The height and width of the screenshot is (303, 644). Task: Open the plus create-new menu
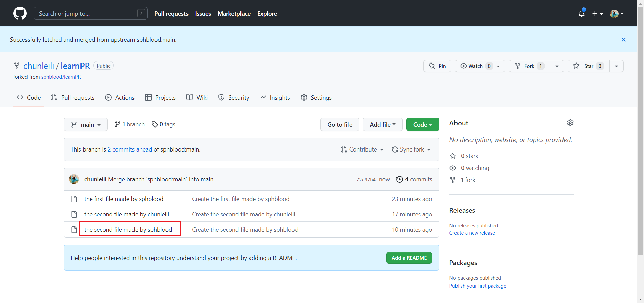click(x=598, y=14)
